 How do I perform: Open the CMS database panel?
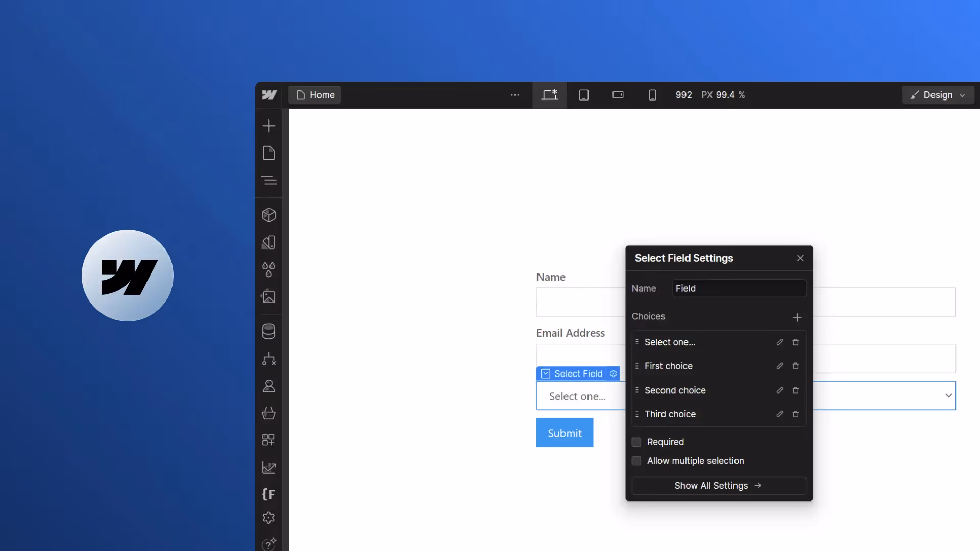268,332
